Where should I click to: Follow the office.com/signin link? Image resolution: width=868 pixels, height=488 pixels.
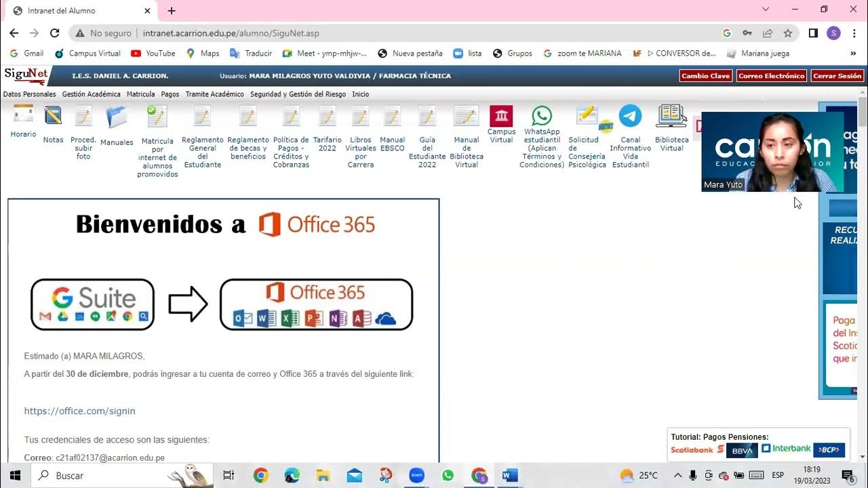click(79, 411)
